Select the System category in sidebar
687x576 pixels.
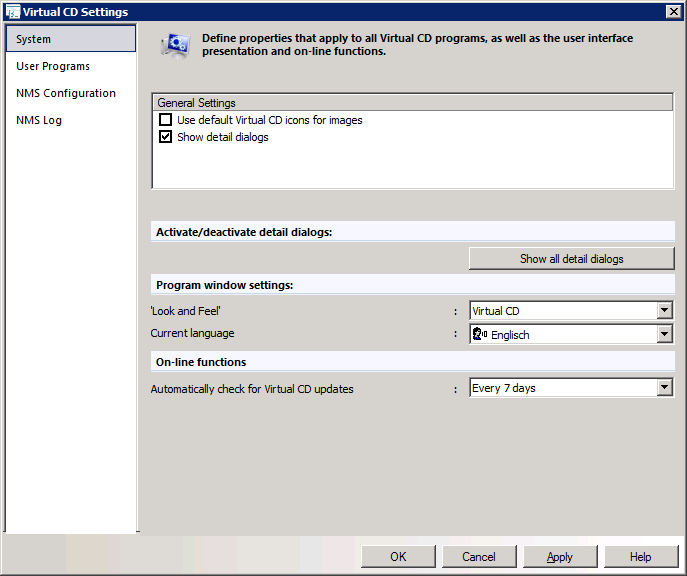pyautogui.click(x=71, y=39)
